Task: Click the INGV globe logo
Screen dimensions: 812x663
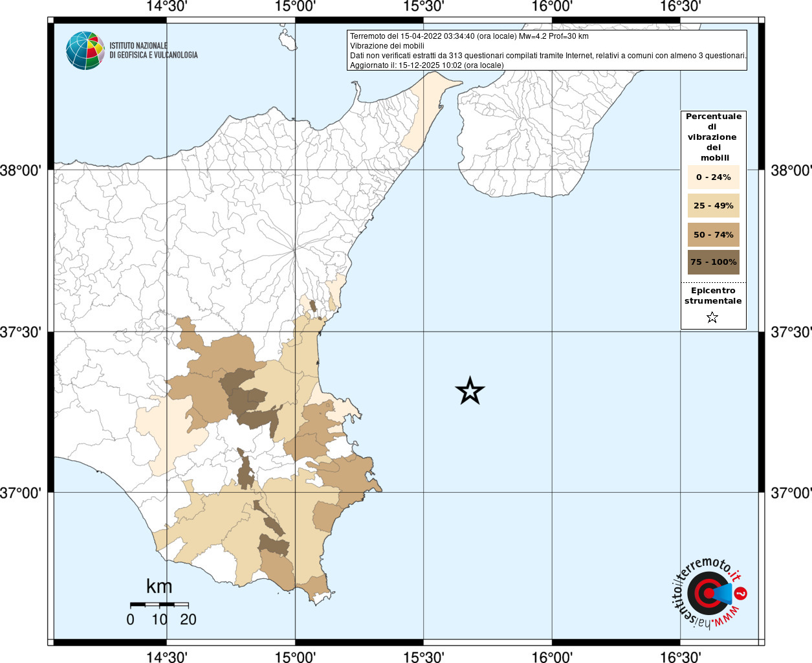Action: (85, 51)
